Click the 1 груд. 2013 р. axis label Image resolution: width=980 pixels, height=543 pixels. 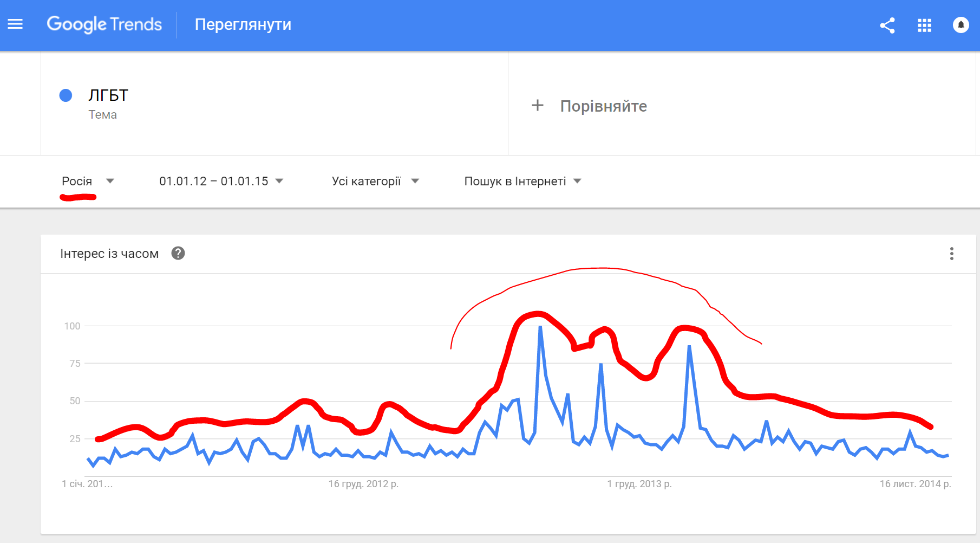point(639,484)
